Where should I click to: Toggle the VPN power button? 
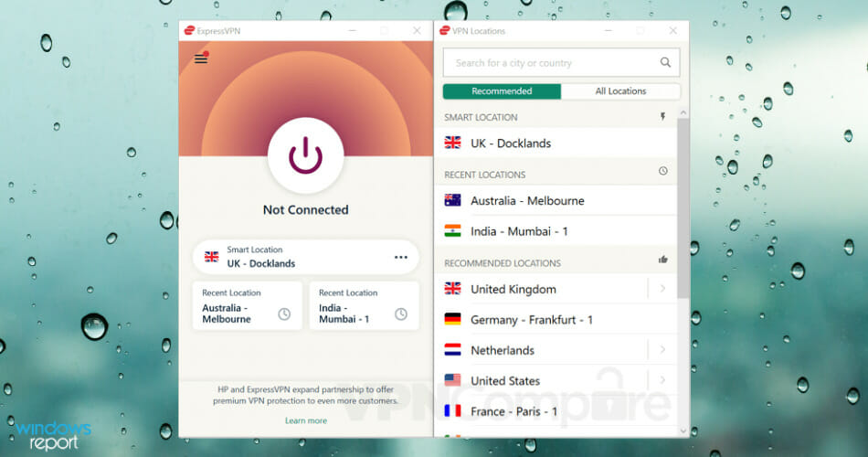305,155
